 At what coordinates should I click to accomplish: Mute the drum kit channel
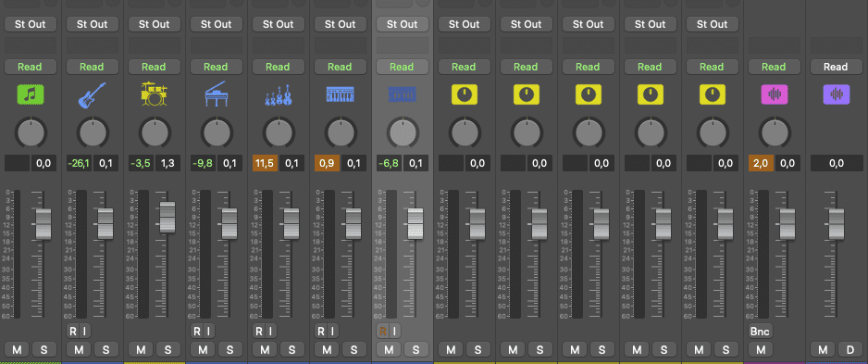[x=142, y=349]
